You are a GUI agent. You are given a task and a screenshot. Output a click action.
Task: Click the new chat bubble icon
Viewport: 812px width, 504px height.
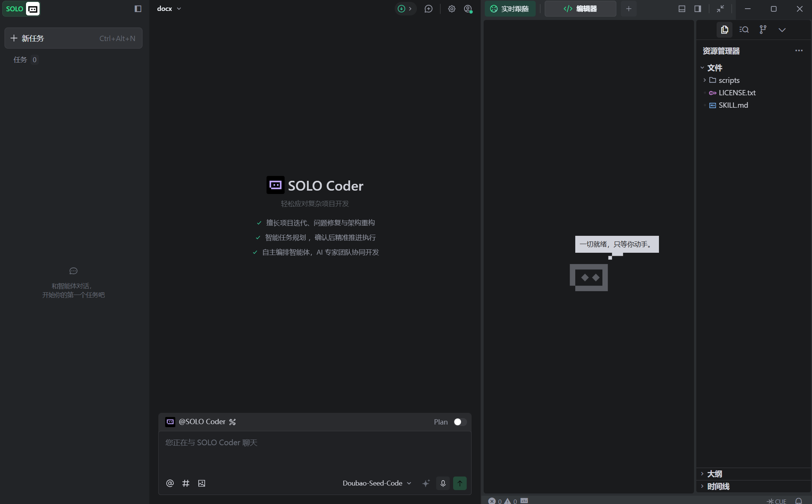click(x=429, y=9)
